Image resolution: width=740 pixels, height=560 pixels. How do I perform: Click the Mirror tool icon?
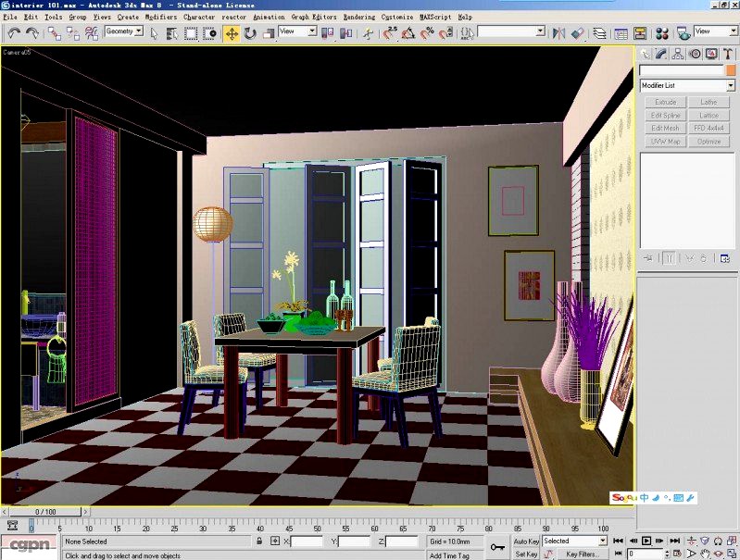[558, 33]
